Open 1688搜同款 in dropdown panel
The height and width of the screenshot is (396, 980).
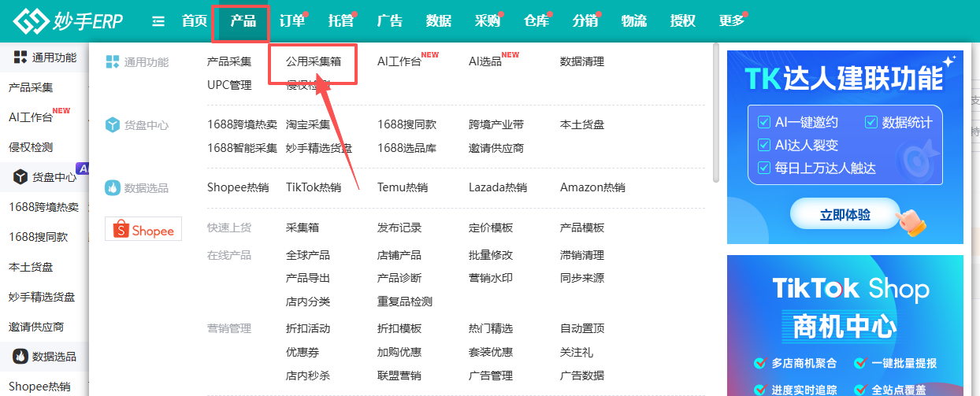406,124
